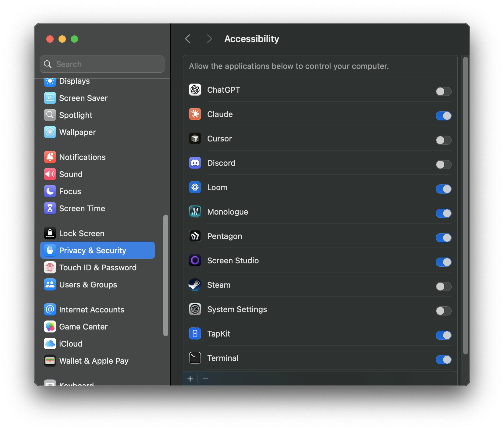Click the Game Center icon in the sidebar
The width and height of the screenshot is (504, 431).
coord(50,326)
